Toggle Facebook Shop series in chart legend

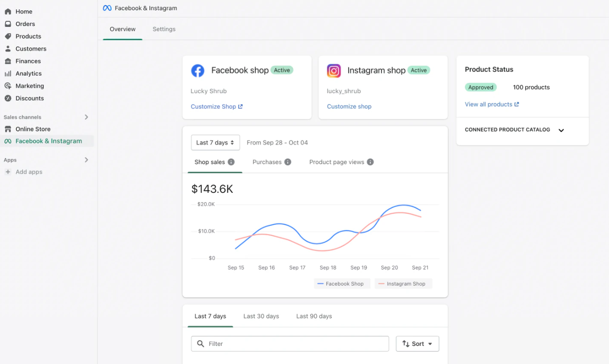tap(342, 284)
